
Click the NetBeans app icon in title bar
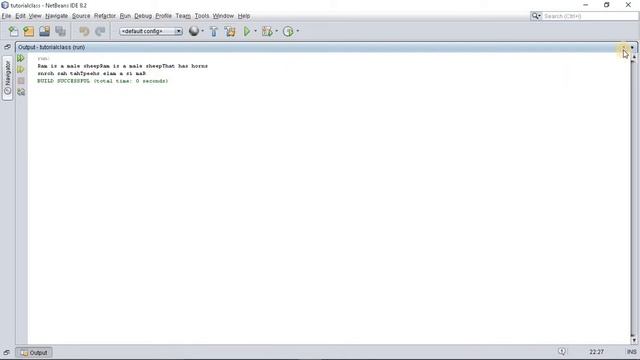pyautogui.click(x=5, y=5)
